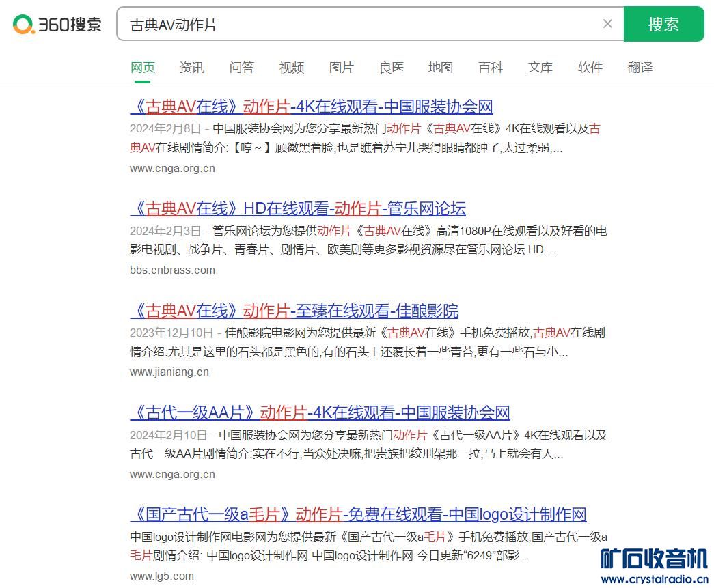Switch to the 资讯 tab
The image size is (714, 588).
(192, 68)
